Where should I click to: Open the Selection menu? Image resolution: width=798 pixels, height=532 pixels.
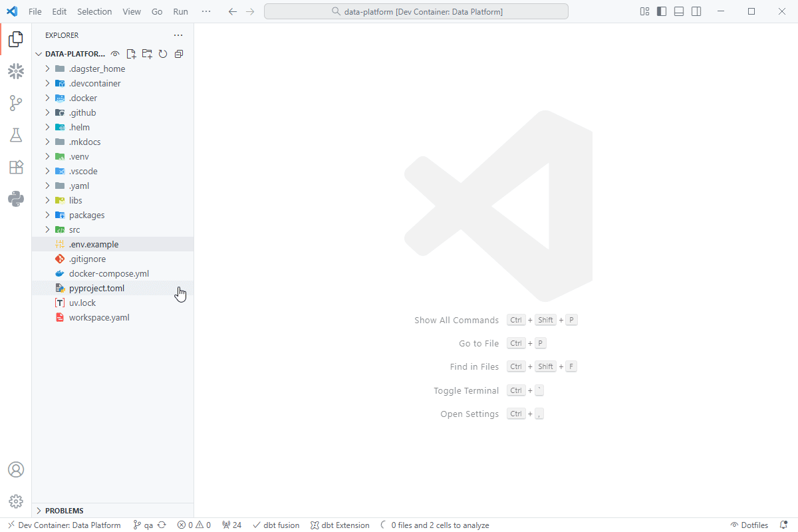point(94,11)
